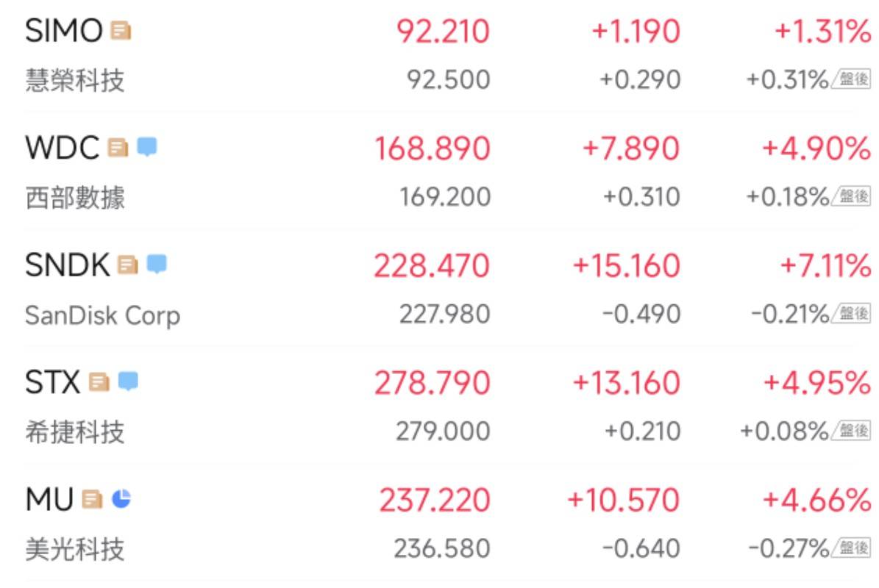The width and height of the screenshot is (879, 588).
Task: Open the blue comment bubble beside SNDK
Action: 157,265
